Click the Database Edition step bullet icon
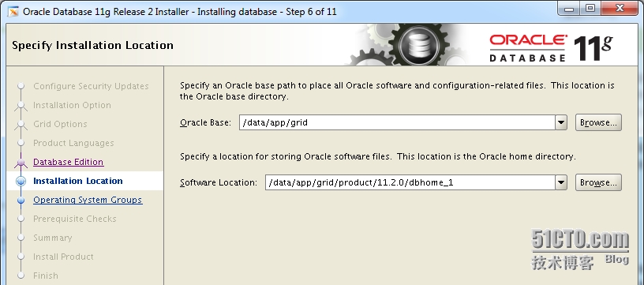Image resolution: width=644 pixels, height=285 pixels. point(21,162)
